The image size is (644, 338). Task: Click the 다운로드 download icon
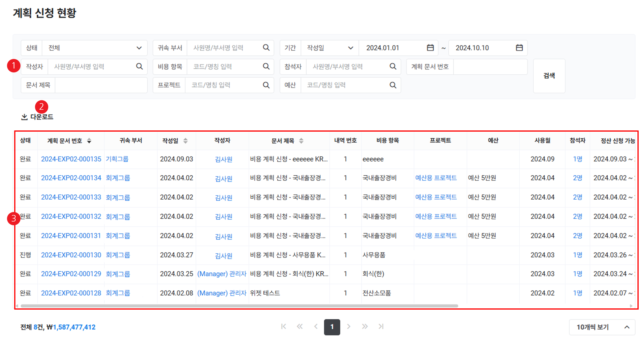pyautogui.click(x=24, y=117)
